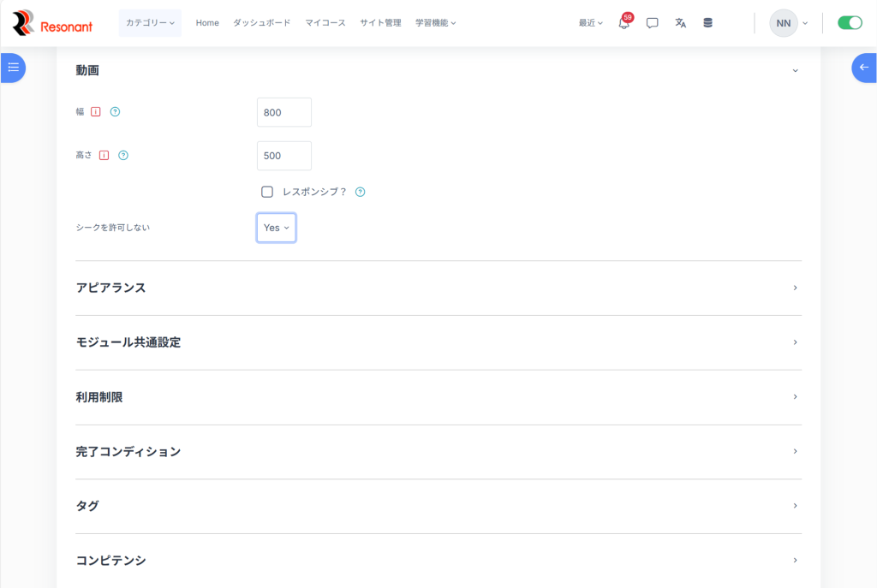Click the database stack icon in header
Viewport: 877px width, 588px height.
coord(707,23)
